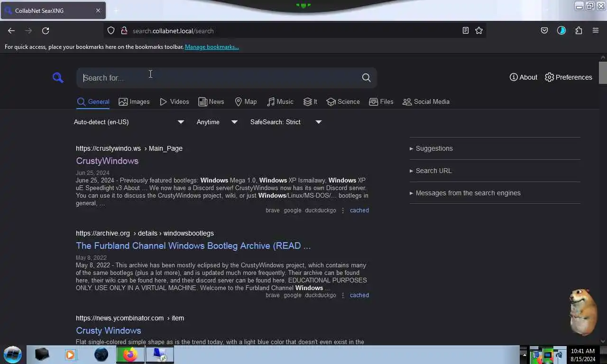The width and height of the screenshot is (607, 364).
Task: Switch to the Images category
Action: pyautogui.click(x=134, y=102)
